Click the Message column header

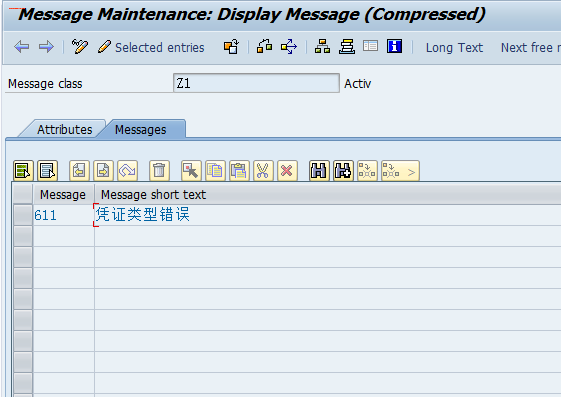click(x=63, y=195)
